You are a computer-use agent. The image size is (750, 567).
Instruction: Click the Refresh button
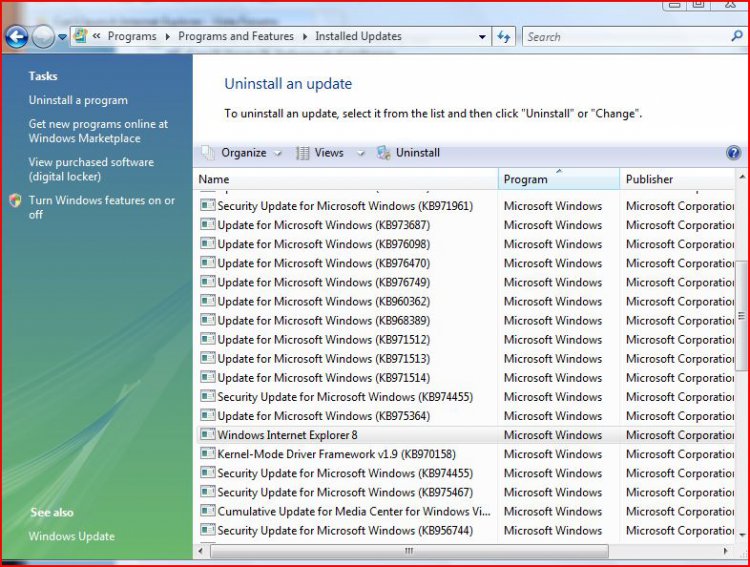coord(504,36)
